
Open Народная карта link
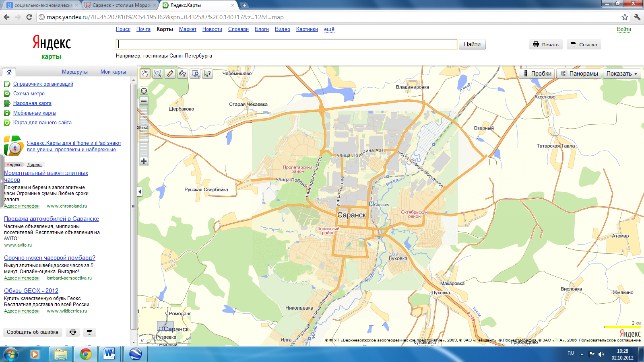click(x=32, y=103)
